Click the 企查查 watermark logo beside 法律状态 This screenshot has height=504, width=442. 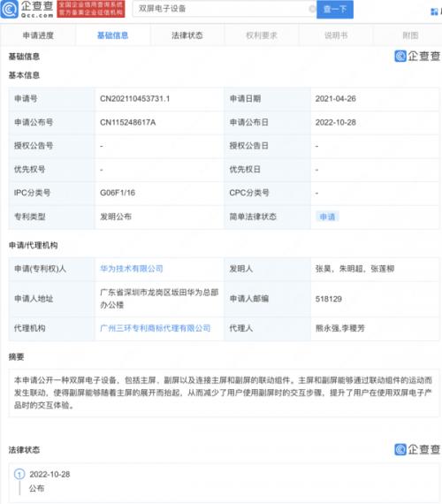[x=417, y=449]
